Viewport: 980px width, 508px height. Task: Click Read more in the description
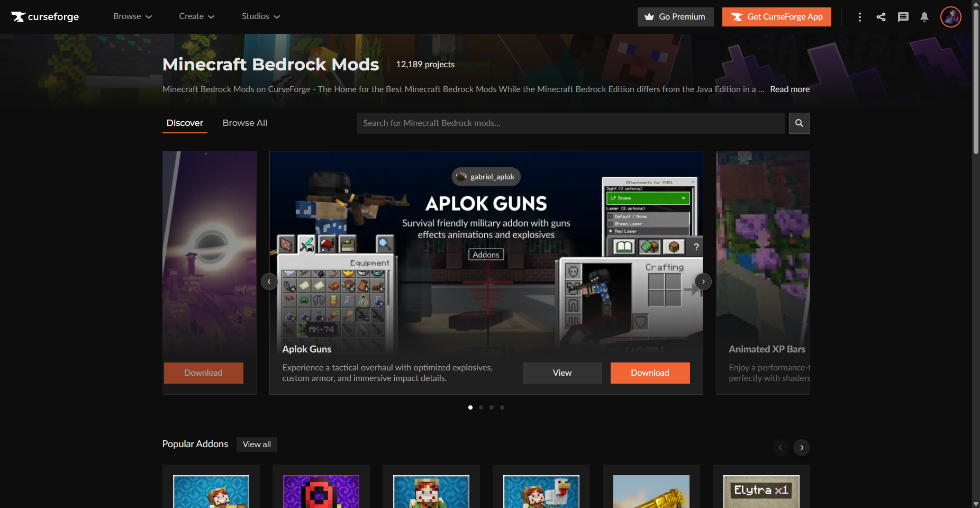click(x=790, y=89)
